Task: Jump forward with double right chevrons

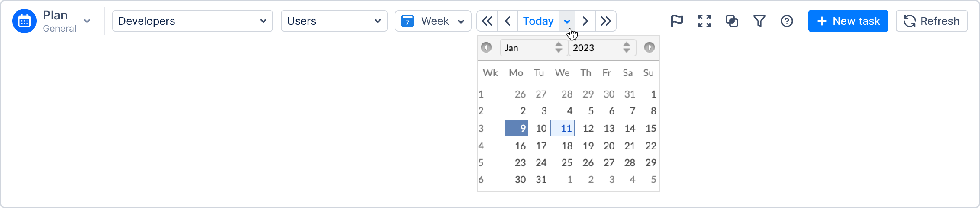Action: 606,21
